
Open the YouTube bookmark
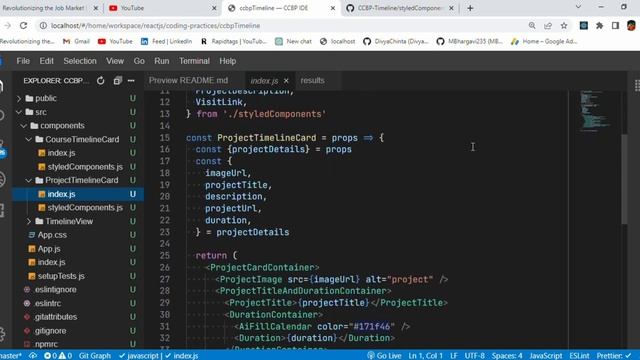pos(115,41)
